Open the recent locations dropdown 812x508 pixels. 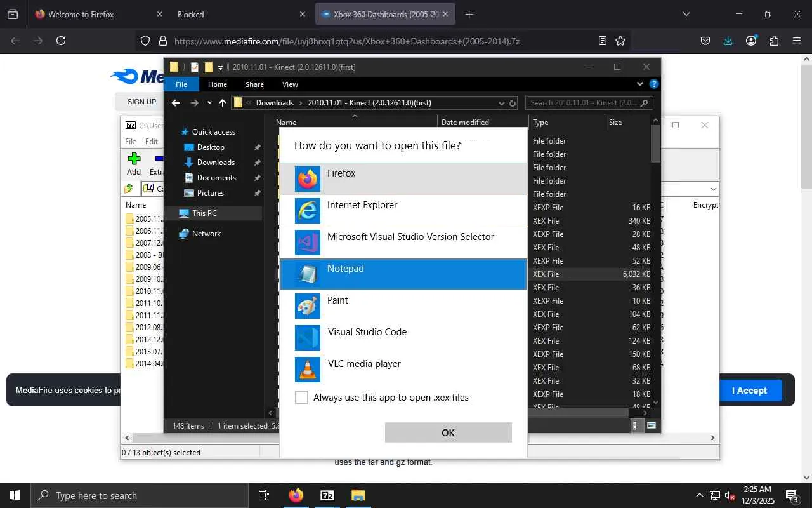pos(209,103)
